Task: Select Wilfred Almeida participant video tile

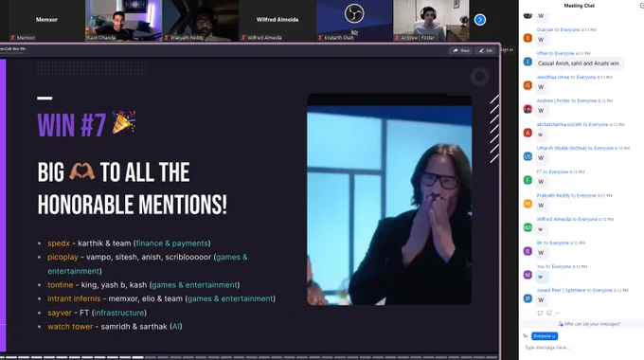Action: pyautogui.click(x=277, y=21)
